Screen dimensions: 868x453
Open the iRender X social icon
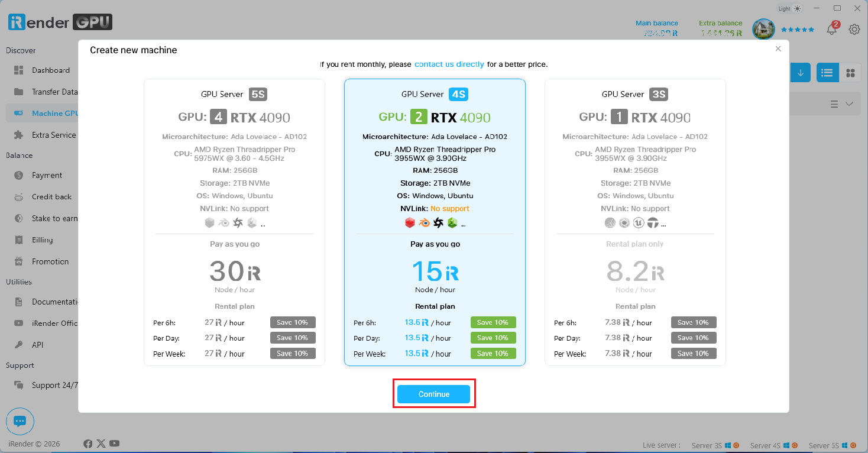click(x=101, y=444)
